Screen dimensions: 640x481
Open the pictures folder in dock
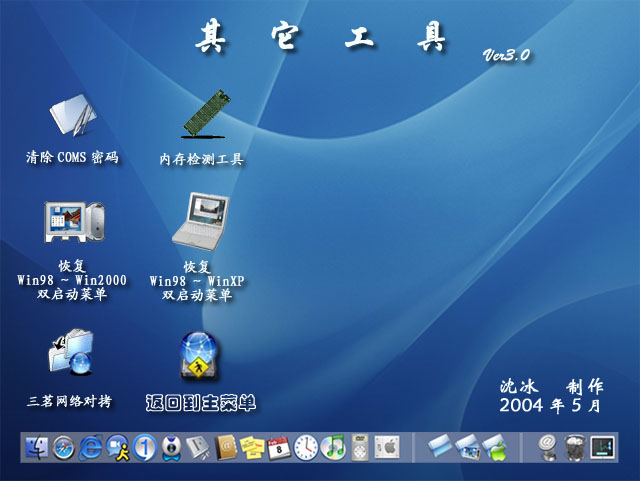tap(467, 447)
